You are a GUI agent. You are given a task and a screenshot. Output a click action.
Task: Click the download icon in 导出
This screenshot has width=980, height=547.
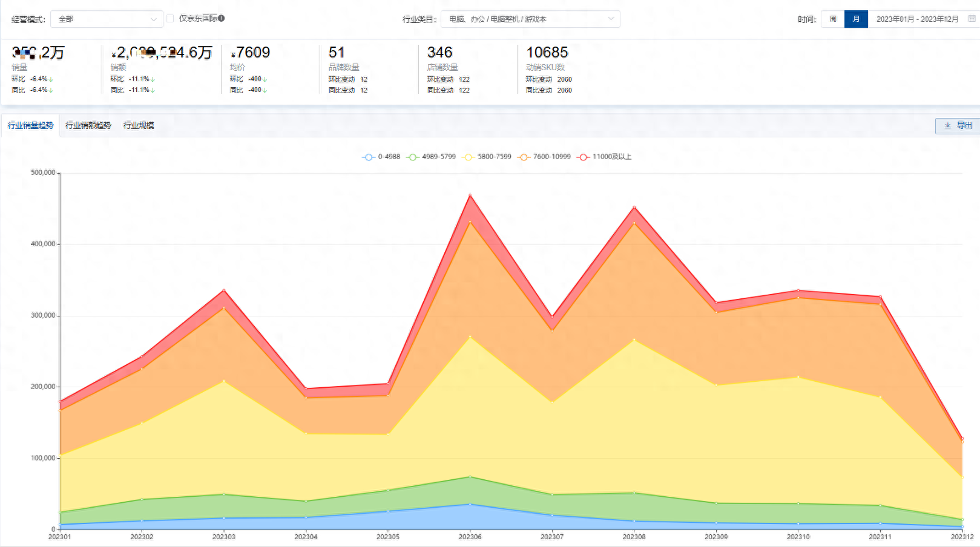tap(948, 126)
